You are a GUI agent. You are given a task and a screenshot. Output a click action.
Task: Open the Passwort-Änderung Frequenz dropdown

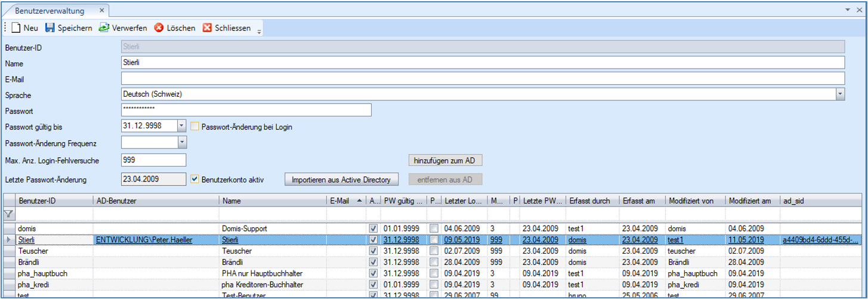tap(182, 142)
